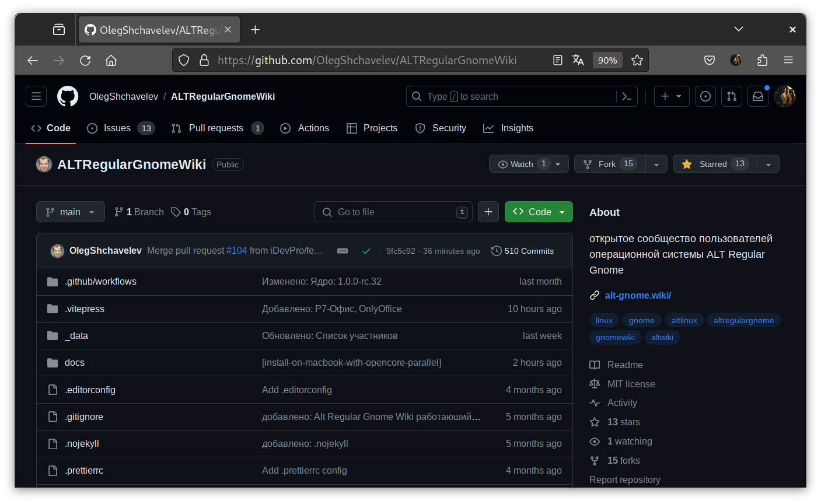Open the alt-gnome.wiki website link

(x=638, y=295)
